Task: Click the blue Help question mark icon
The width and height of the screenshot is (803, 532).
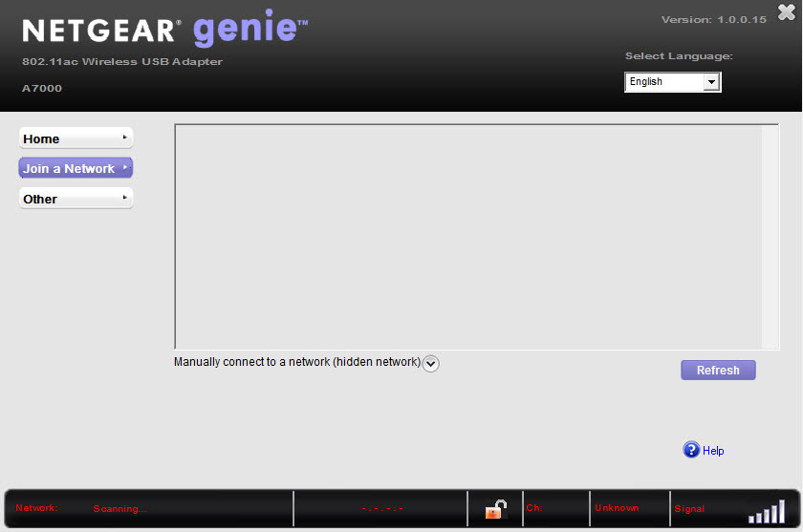Action: [691, 450]
